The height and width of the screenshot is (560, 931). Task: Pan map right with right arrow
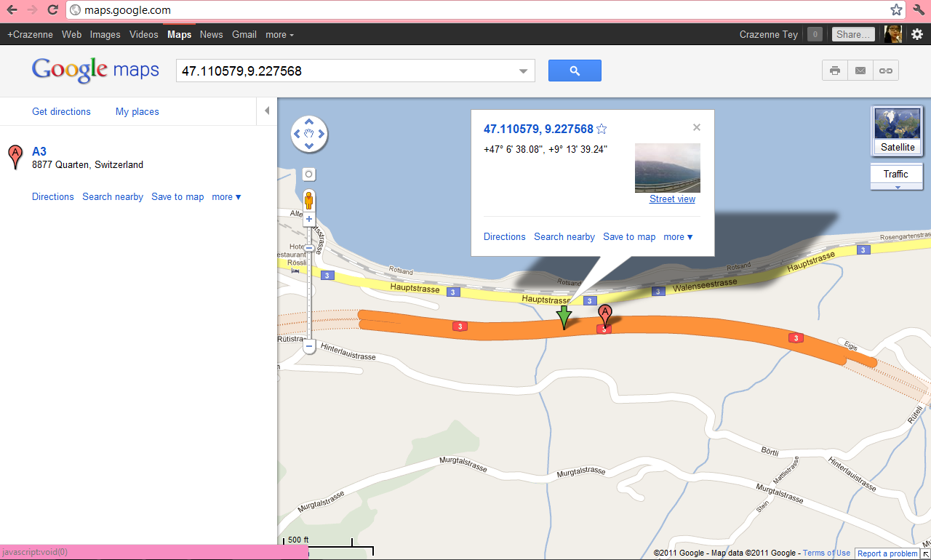pos(321,134)
